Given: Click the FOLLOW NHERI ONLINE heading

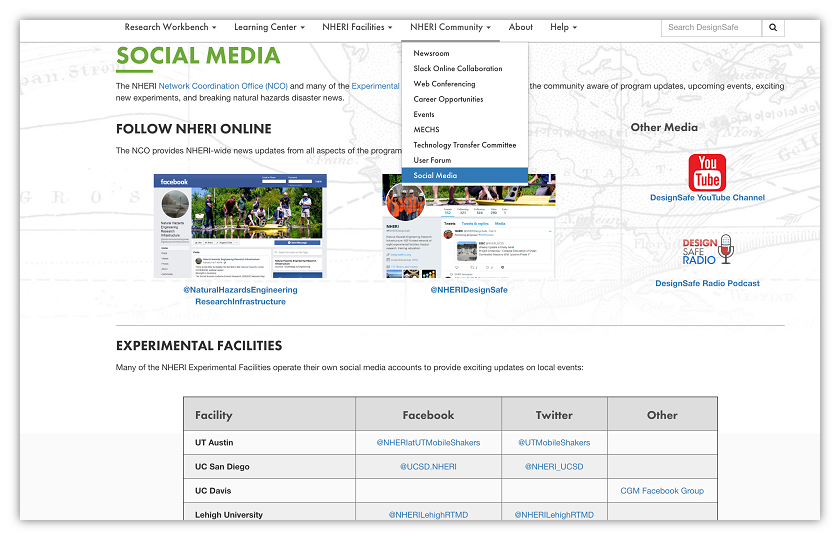Looking at the screenshot, I should [x=193, y=129].
